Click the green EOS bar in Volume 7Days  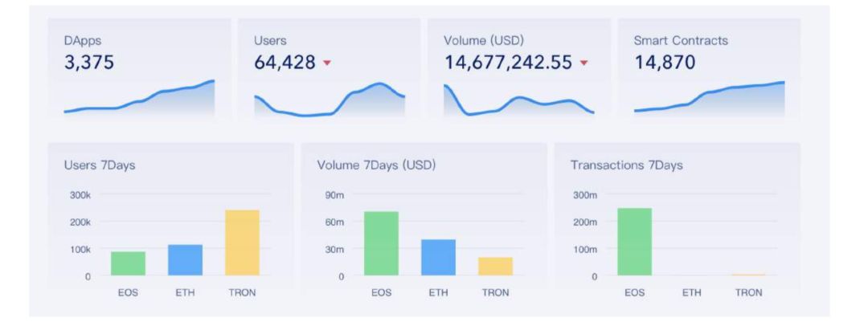coord(382,243)
